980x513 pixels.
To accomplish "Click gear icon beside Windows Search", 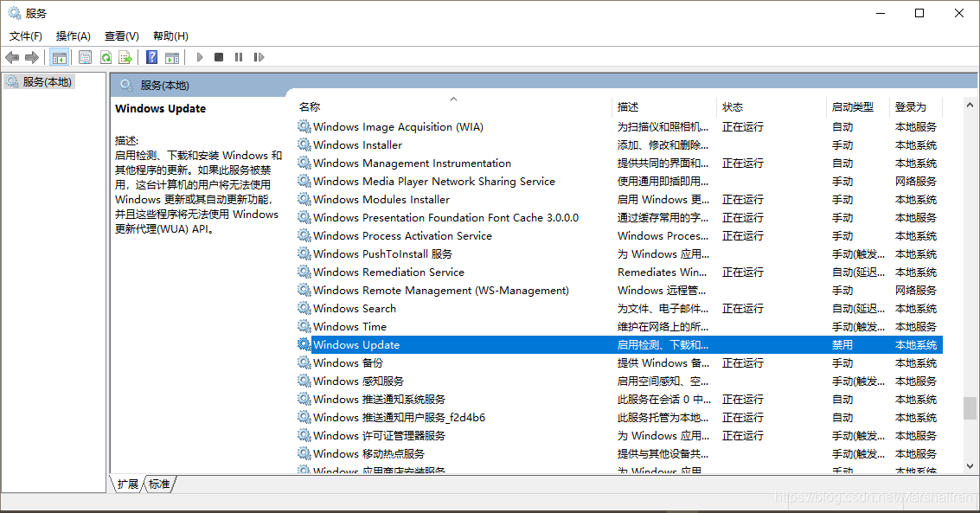I will (304, 308).
